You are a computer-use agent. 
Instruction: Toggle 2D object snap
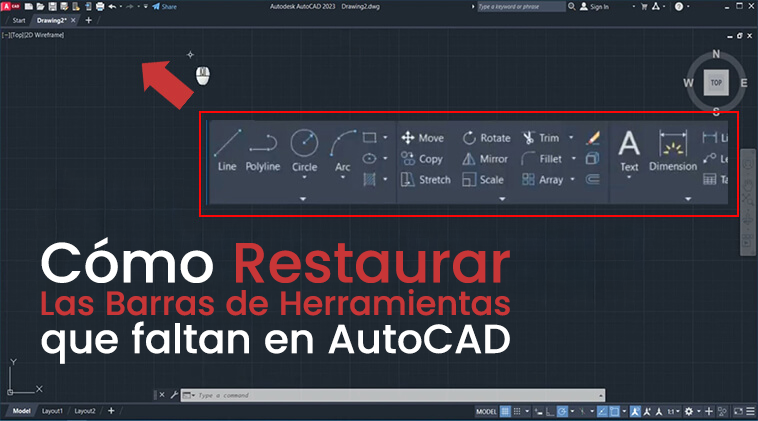[614, 411]
